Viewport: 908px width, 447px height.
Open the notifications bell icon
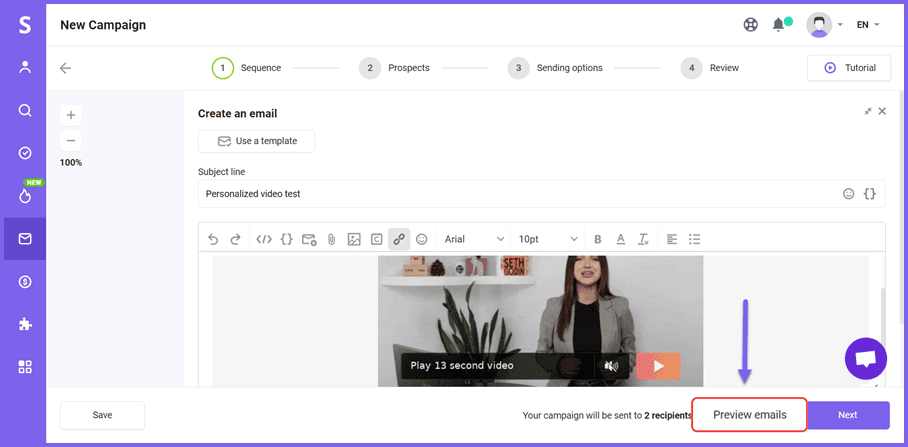(779, 25)
